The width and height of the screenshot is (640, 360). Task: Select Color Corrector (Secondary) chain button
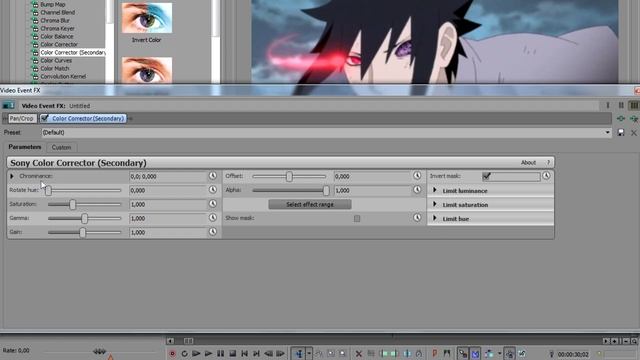pyautogui.click(x=88, y=118)
